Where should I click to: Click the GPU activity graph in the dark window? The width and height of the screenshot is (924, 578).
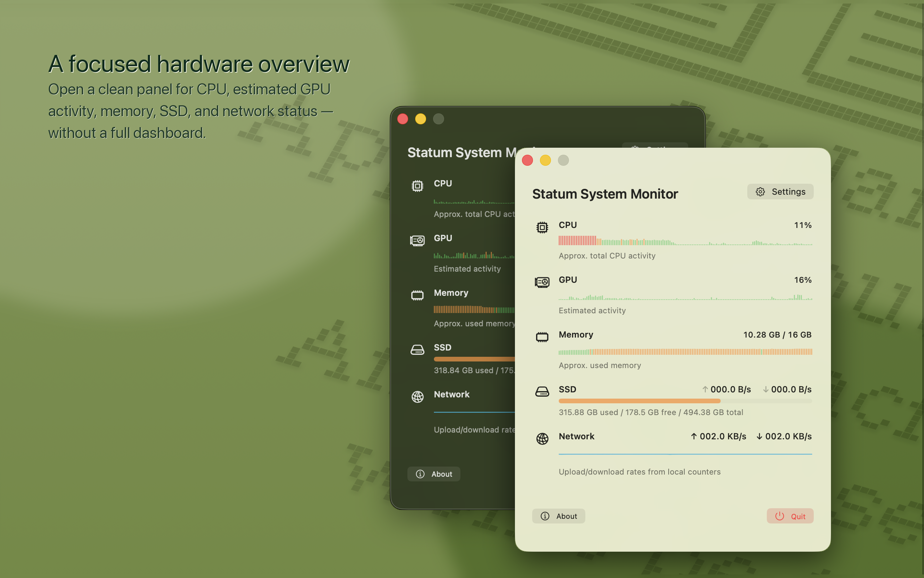(x=474, y=255)
